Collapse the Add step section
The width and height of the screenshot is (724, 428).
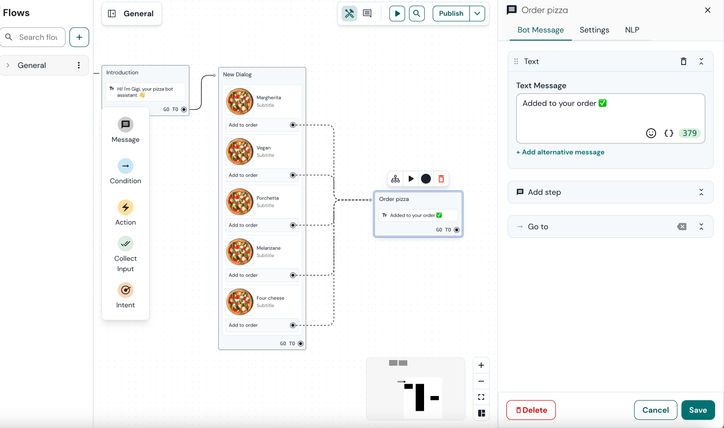click(701, 192)
